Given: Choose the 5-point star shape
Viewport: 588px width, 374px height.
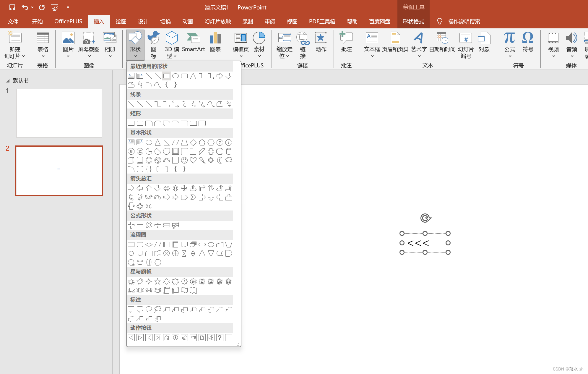Looking at the screenshot, I should point(158,281).
